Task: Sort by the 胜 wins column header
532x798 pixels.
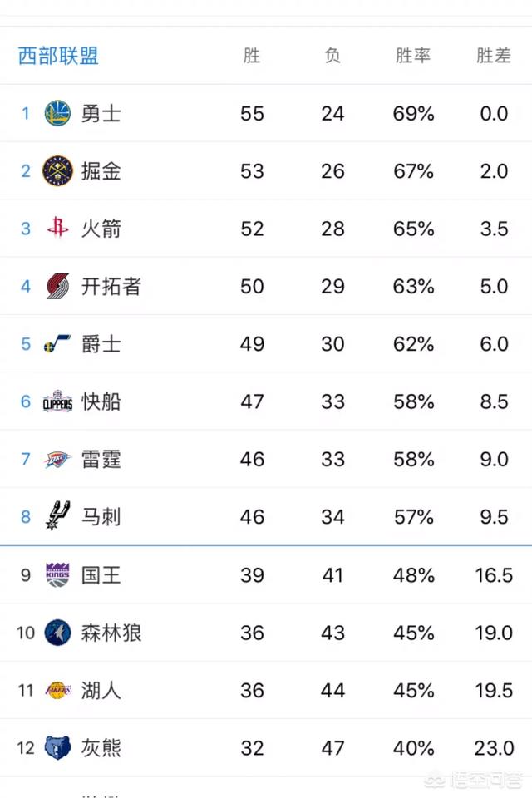Action: (x=252, y=56)
